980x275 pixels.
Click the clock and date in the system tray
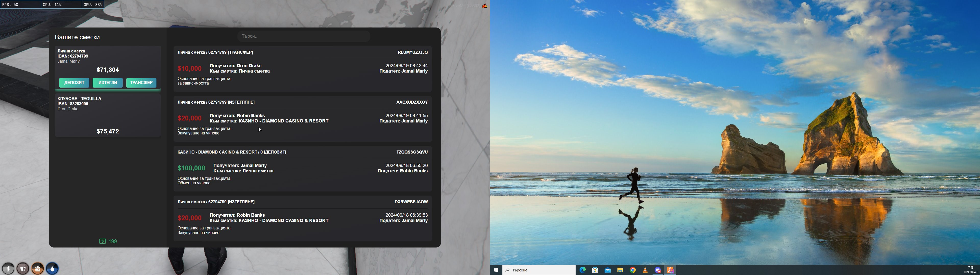pyautogui.click(x=971, y=270)
